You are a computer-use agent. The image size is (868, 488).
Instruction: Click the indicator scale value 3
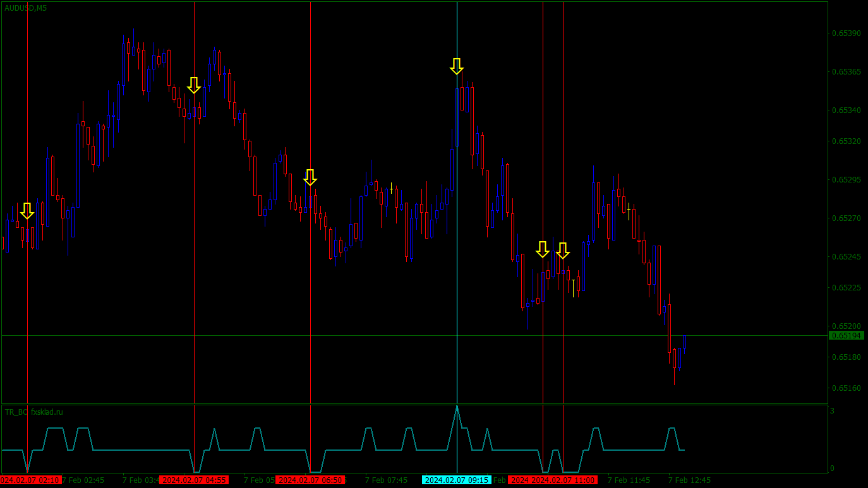[x=832, y=411]
